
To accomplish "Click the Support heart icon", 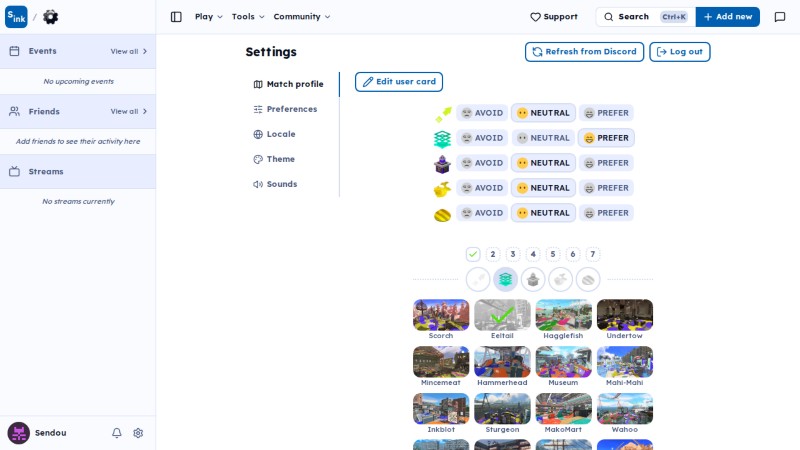I will pos(535,17).
